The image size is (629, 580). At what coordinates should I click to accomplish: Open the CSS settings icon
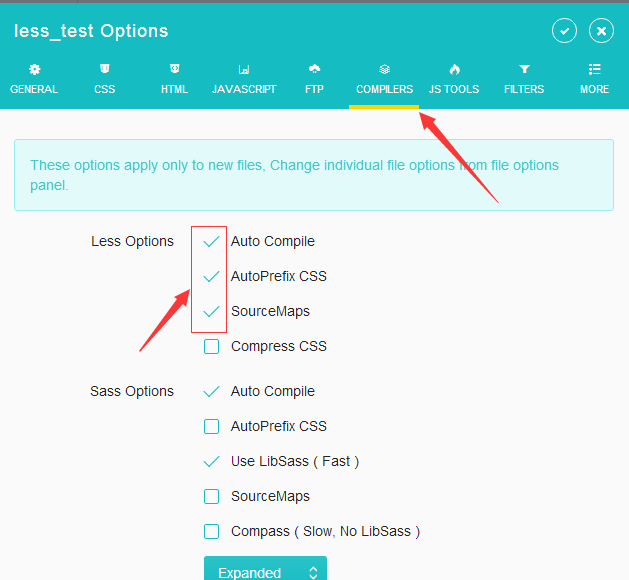point(104,69)
